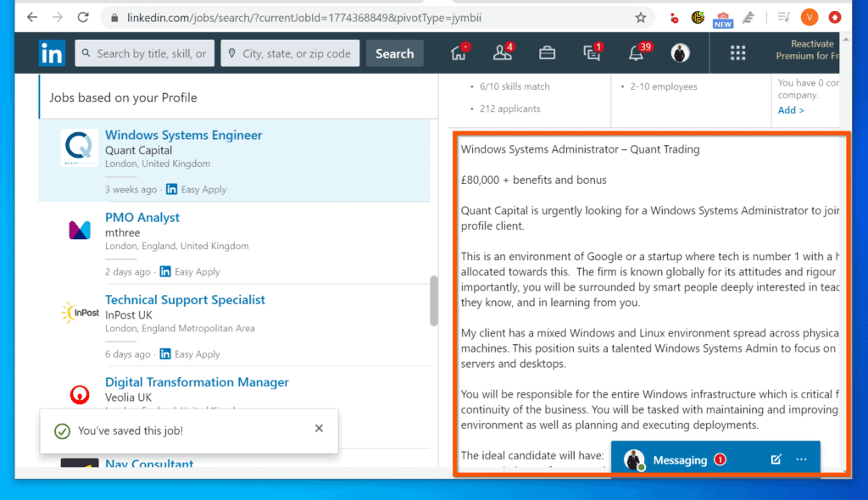
Task: Open the Messaging panel more options
Action: (801, 459)
